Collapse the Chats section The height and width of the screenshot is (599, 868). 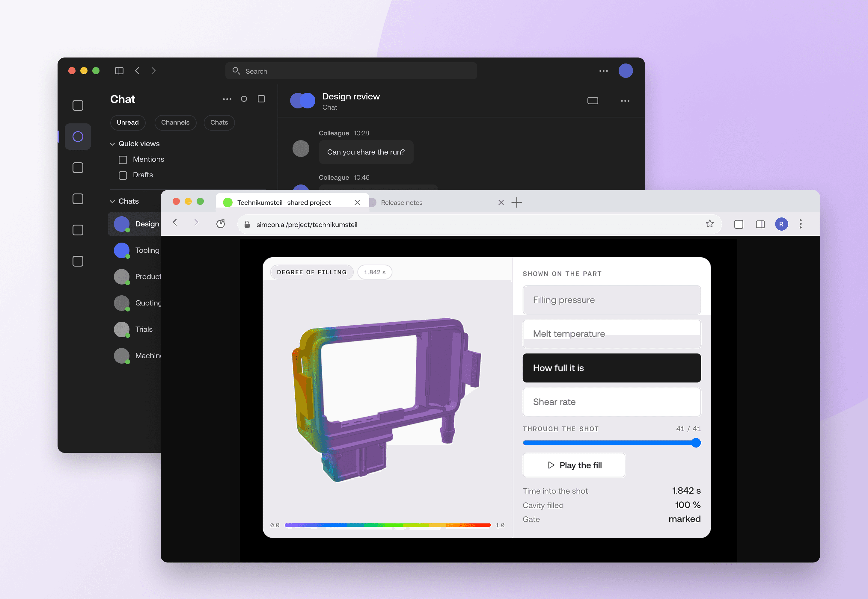point(112,201)
